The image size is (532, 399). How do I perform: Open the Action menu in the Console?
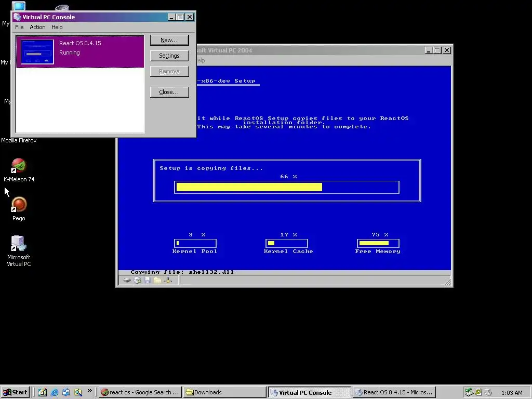(37, 27)
